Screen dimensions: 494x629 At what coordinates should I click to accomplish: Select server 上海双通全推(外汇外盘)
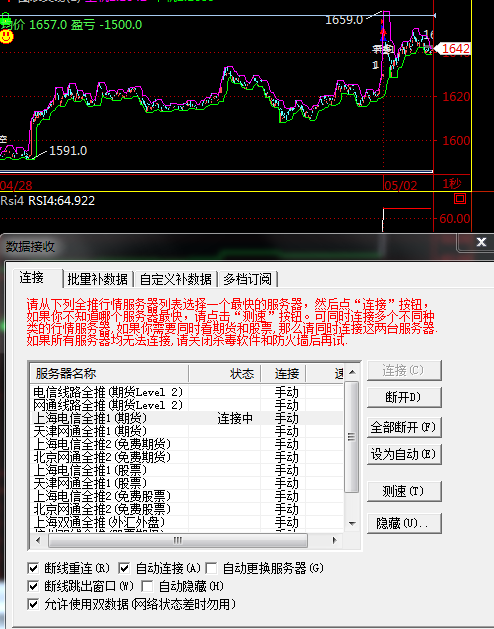[99, 522]
